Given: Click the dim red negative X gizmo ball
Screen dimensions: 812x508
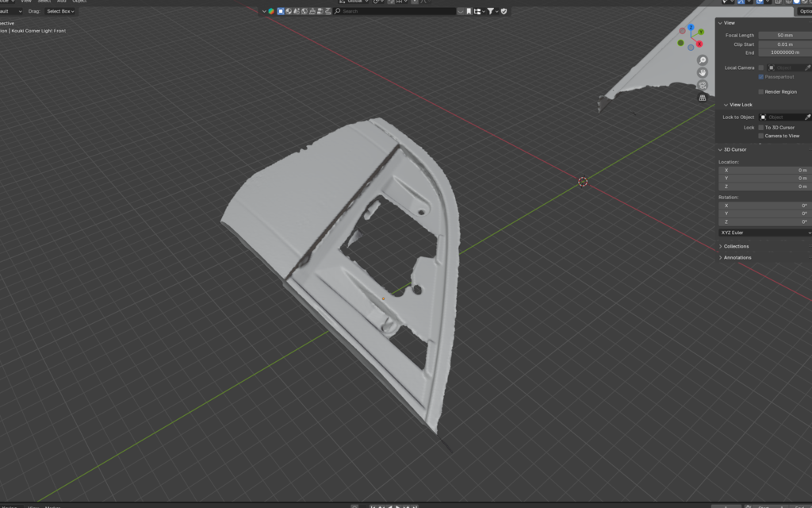Looking at the screenshot, I should [x=683, y=31].
